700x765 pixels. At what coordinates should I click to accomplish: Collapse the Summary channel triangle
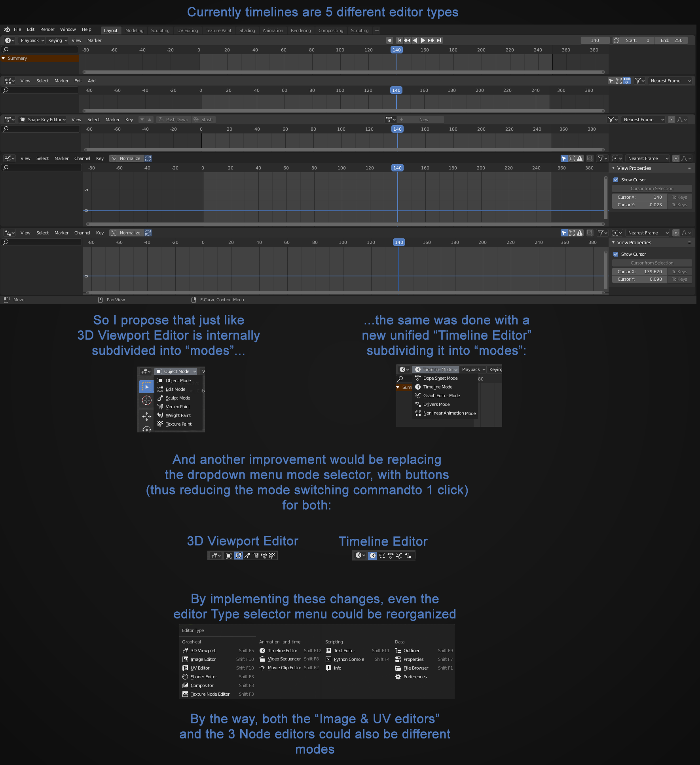(4, 58)
